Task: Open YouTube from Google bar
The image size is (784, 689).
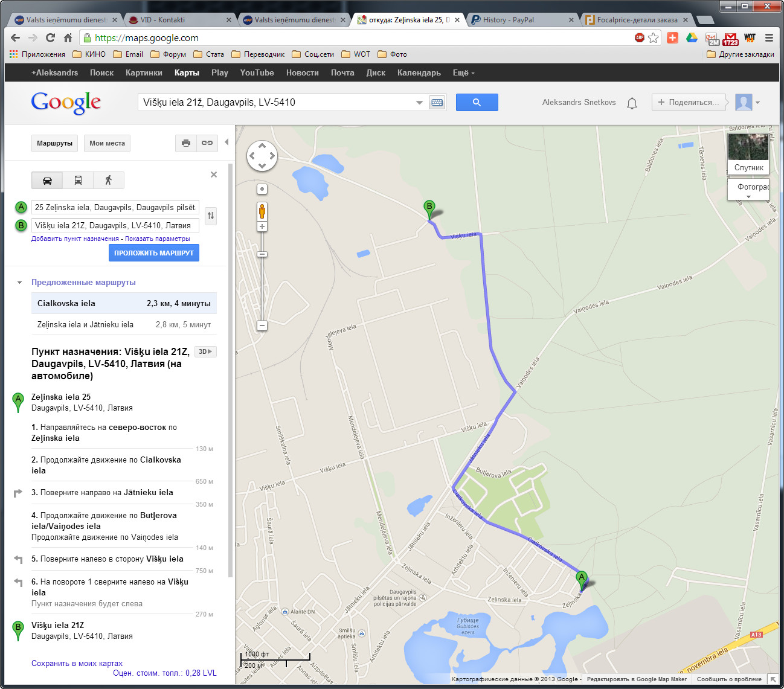Action: pos(257,72)
